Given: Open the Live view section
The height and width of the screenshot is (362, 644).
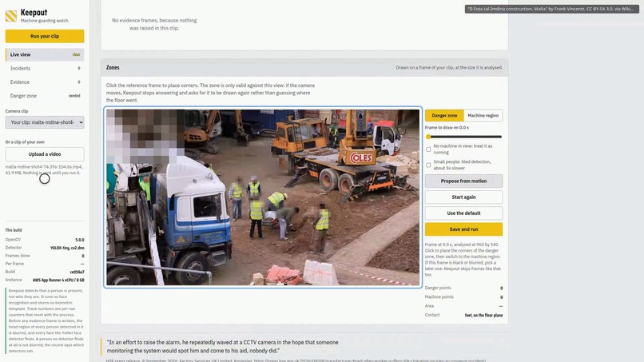Looking at the screenshot, I should point(45,54).
